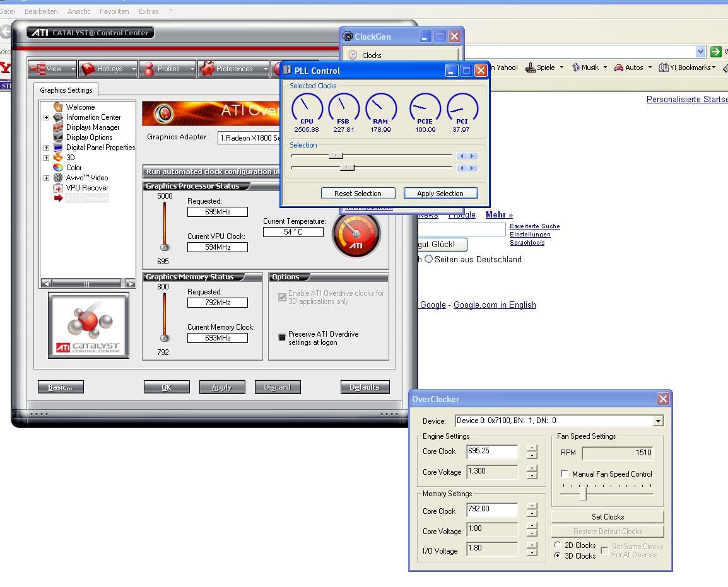Enable Manual Fan Speed Control checkbox

point(565,474)
